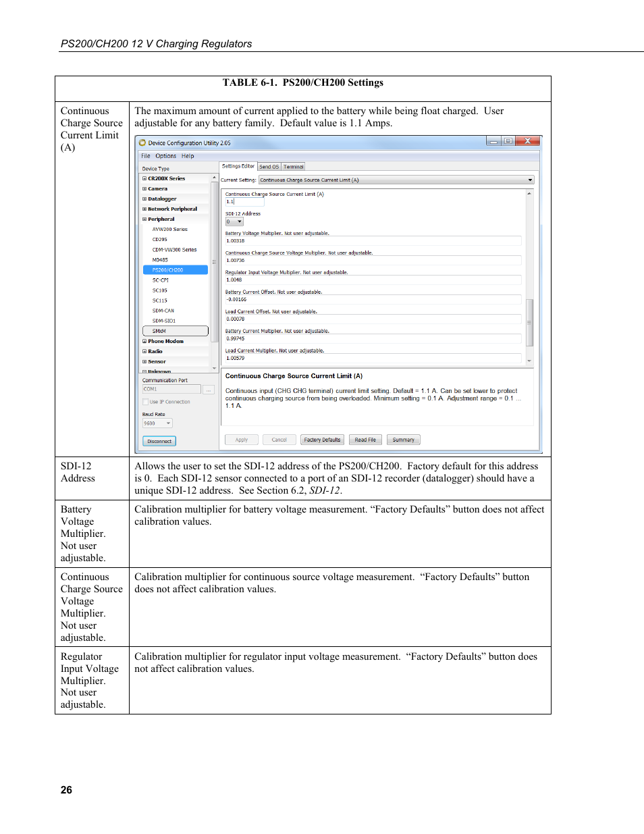This screenshot has height=834, width=644.
Task: Click the Device Configuration Utility title icon
Action: click(x=142, y=143)
